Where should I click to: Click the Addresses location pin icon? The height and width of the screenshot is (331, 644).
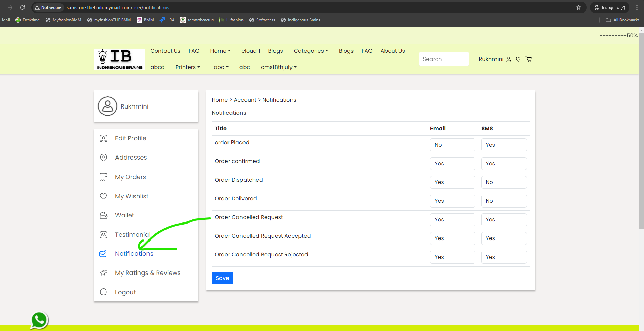pyautogui.click(x=104, y=158)
